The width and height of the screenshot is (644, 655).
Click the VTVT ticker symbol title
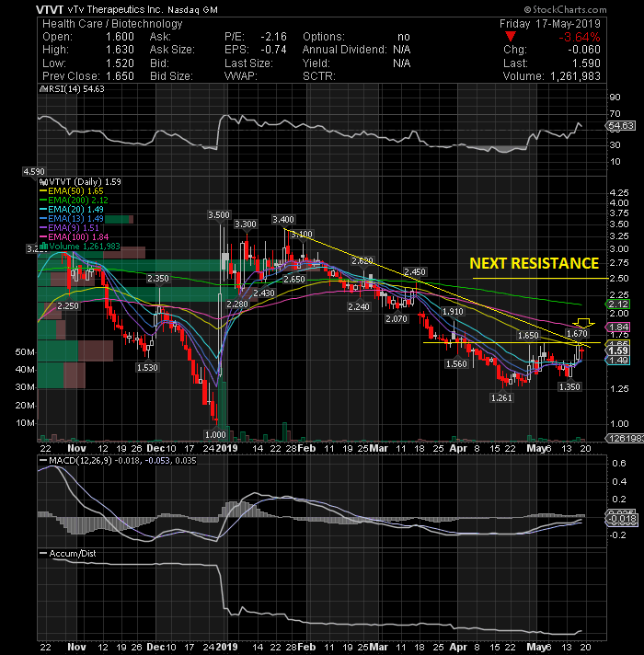point(50,9)
